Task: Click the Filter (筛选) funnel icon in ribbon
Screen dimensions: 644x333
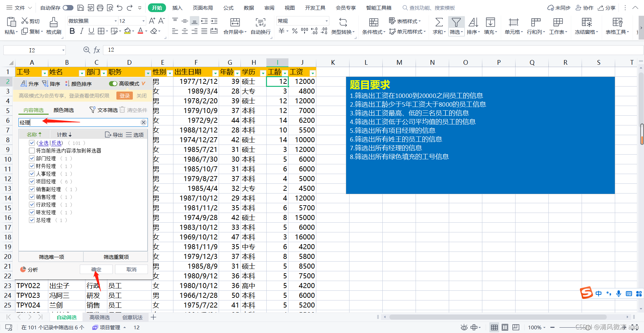Action: [x=456, y=22]
